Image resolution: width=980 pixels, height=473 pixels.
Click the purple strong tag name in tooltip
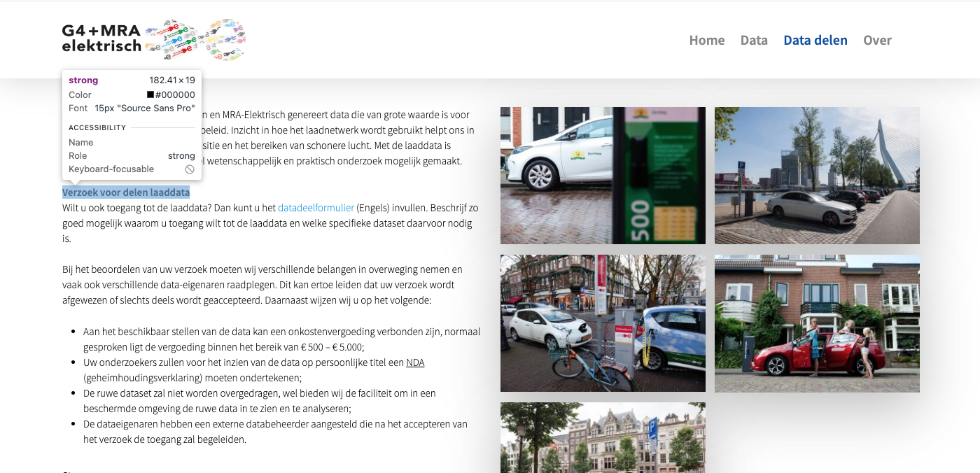pyautogui.click(x=83, y=80)
